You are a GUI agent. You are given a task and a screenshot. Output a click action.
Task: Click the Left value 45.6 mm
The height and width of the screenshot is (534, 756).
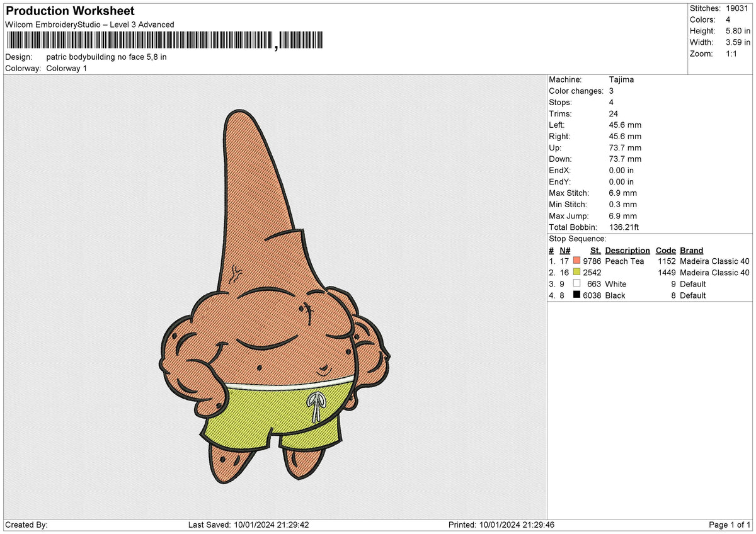tap(625, 125)
